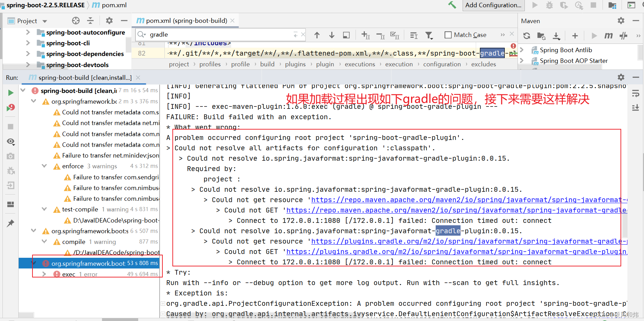
Task: Click the breadcrumb item executions
Action: click(360, 64)
